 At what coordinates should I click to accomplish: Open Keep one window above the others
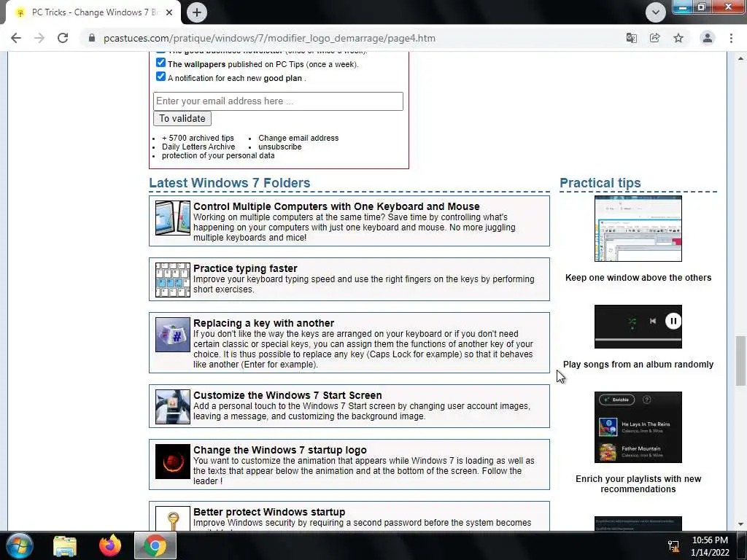tap(638, 278)
